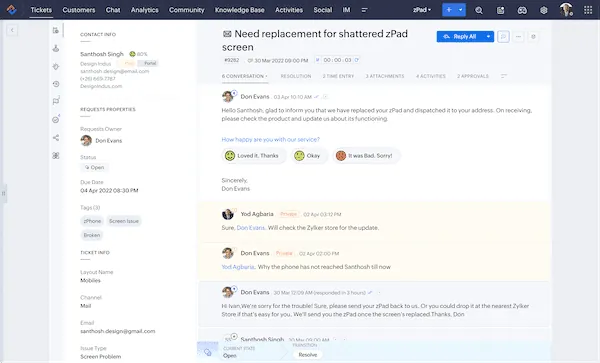Click the happiness rating smiley near Santhosh Singh

(132, 54)
